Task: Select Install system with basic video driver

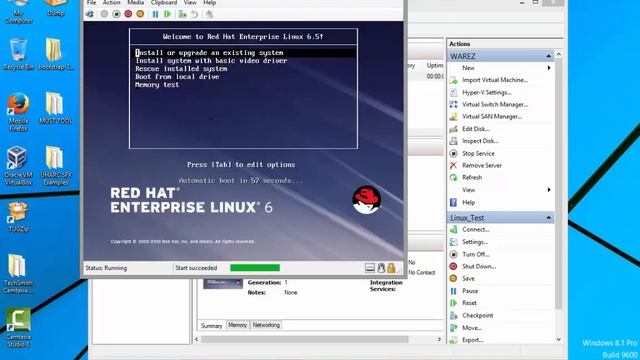Action: coord(211,61)
